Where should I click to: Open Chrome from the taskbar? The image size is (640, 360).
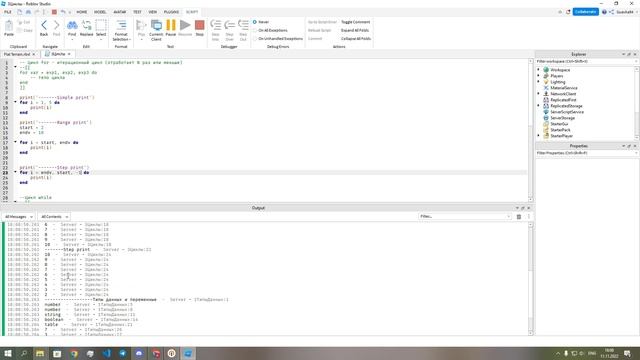[x=73, y=353]
